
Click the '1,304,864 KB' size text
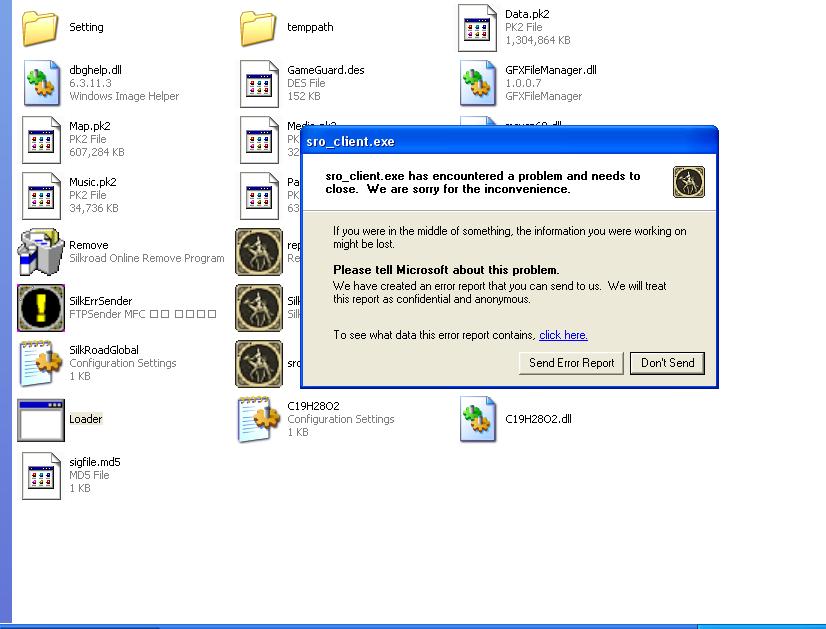[537, 40]
